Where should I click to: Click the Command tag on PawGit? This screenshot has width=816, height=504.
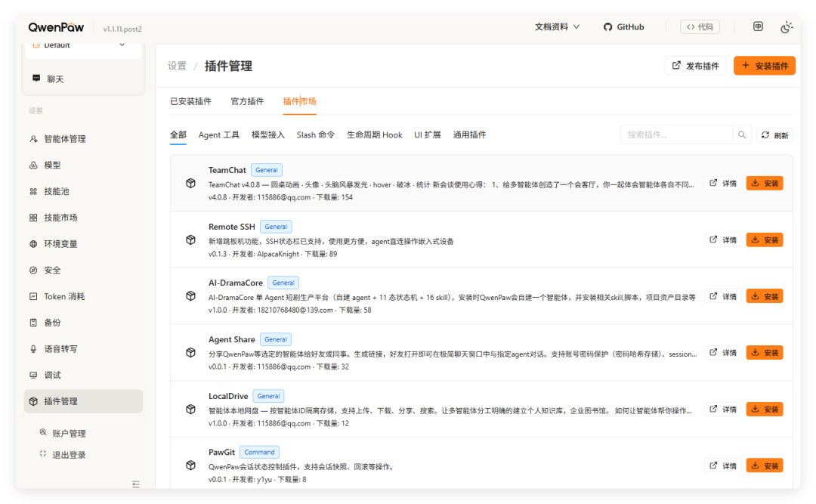(259, 452)
